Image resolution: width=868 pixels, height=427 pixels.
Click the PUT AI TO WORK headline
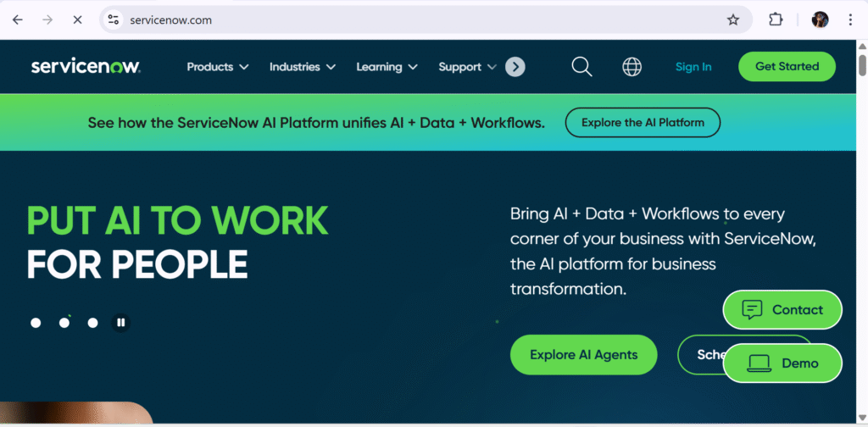click(x=177, y=220)
